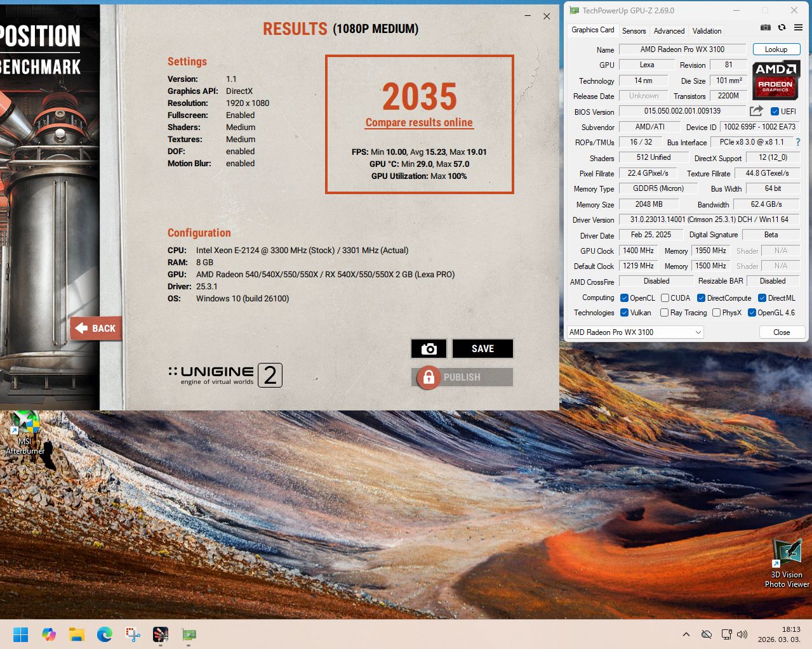Switch to the Advanced tab

pyautogui.click(x=669, y=31)
